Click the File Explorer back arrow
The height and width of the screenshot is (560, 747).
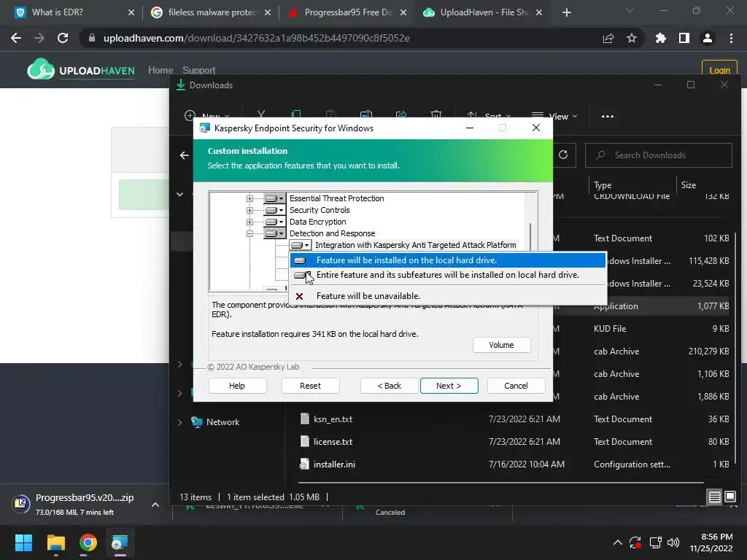coord(185,155)
